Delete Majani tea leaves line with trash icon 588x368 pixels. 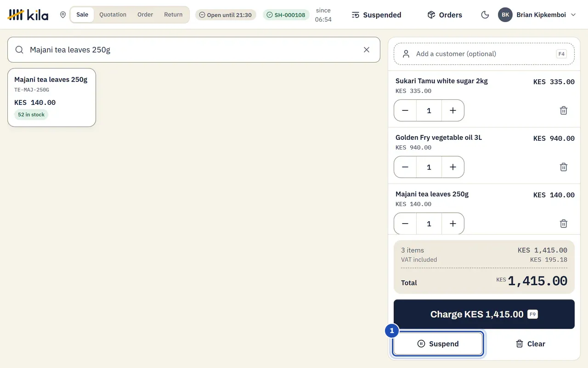coord(564,224)
